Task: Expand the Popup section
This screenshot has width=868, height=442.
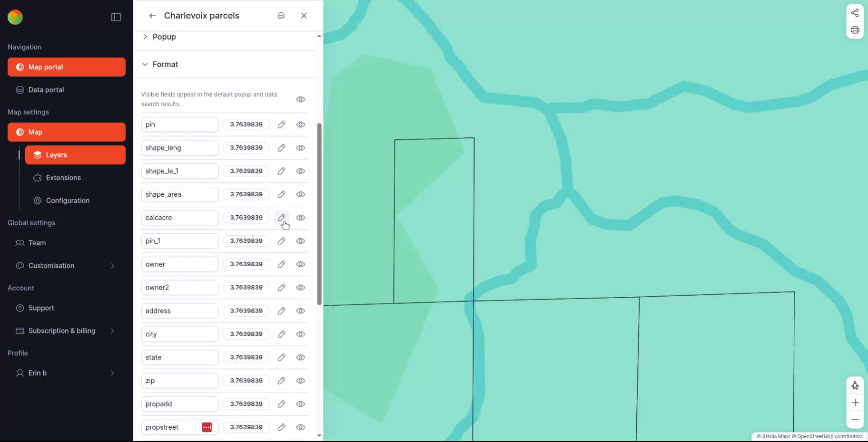Action: pos(145,37)
